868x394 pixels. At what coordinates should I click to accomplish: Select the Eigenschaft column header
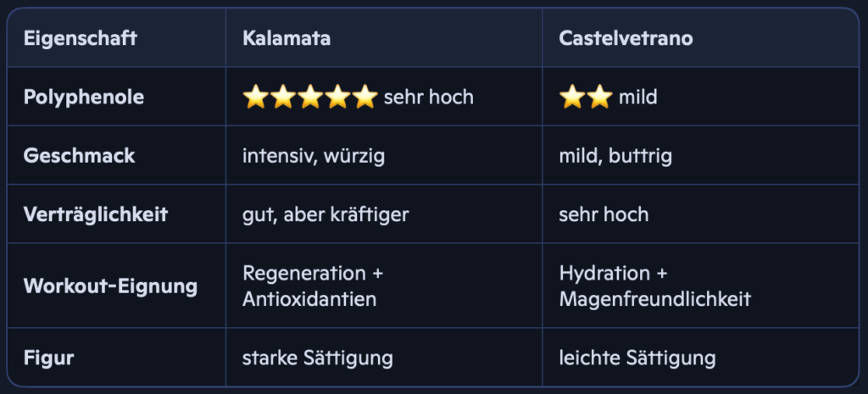pyautogui.click(x=81, y=38)
